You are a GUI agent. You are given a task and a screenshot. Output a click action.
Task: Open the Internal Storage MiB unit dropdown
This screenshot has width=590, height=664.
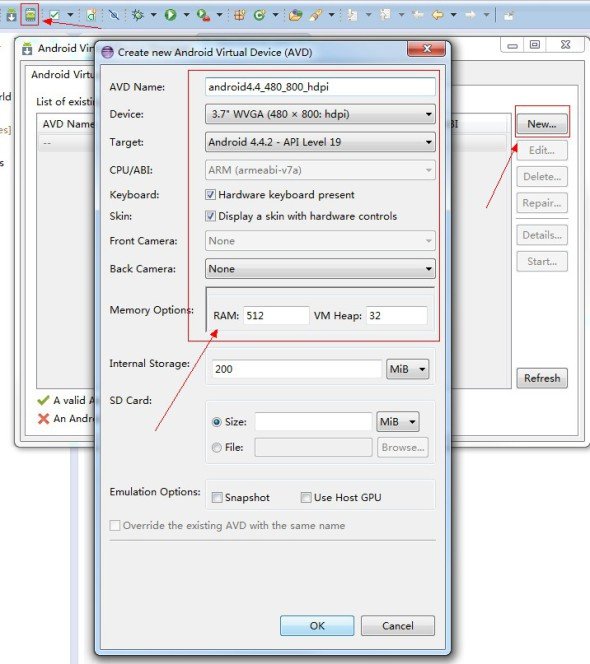pos(407,369)
